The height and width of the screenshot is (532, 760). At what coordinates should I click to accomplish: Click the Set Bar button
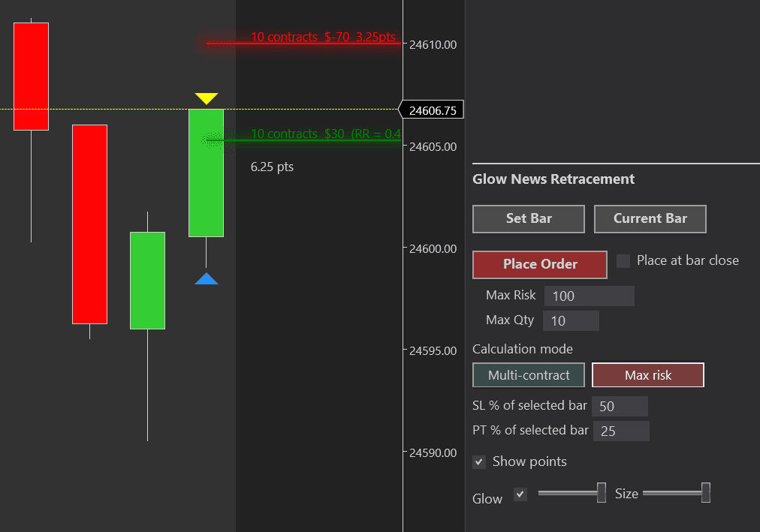click(528, 218)
